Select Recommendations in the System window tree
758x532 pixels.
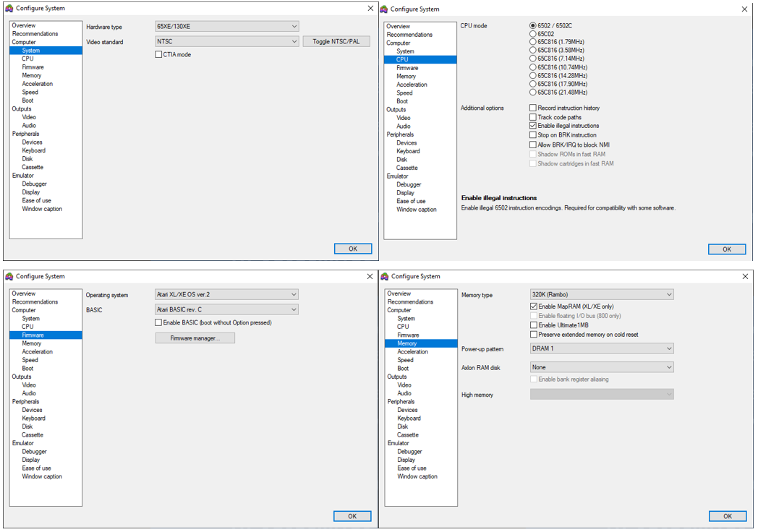(35, 34)
